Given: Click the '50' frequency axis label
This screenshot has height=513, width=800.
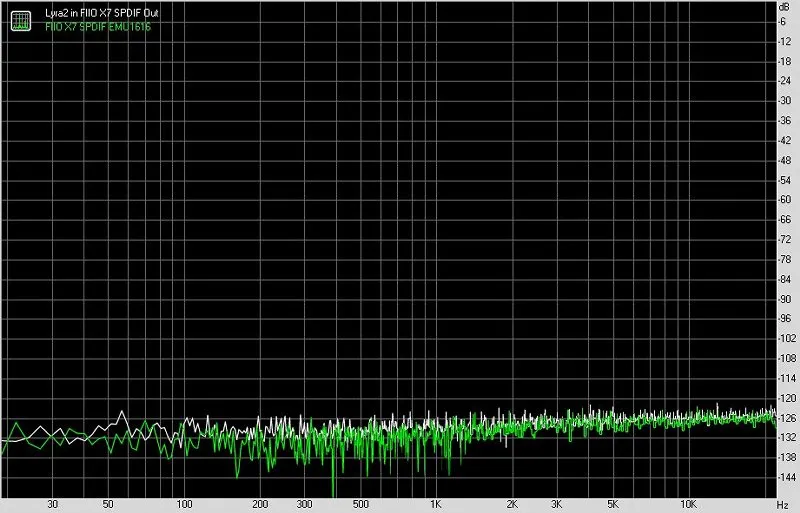Looking at the screenshot, I should [108, 504].
